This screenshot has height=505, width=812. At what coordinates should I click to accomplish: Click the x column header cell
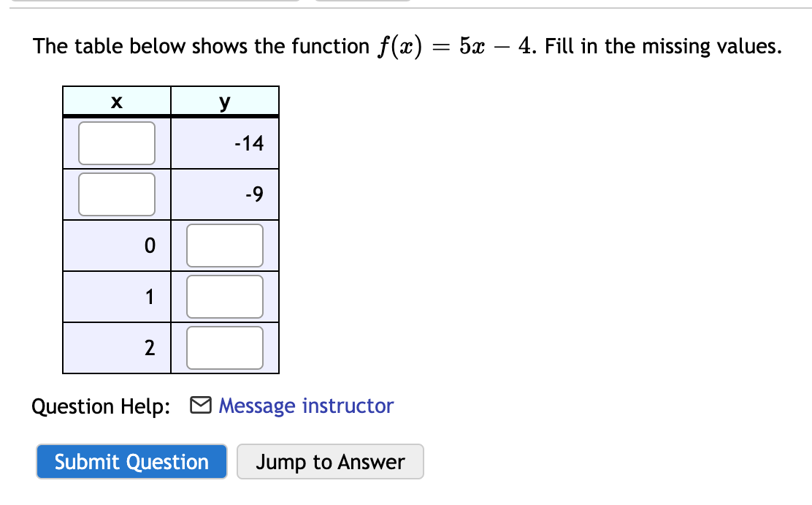click(x=117, y=101)
